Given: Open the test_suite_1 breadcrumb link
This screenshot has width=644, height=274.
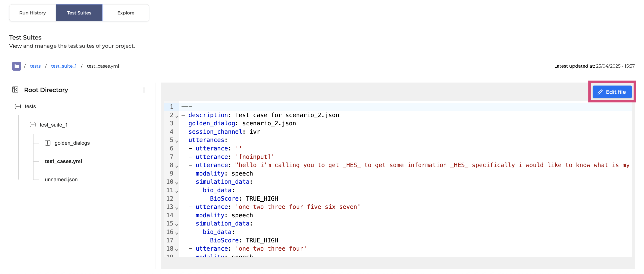Looking at the screenshot, I should click(64, 66).
